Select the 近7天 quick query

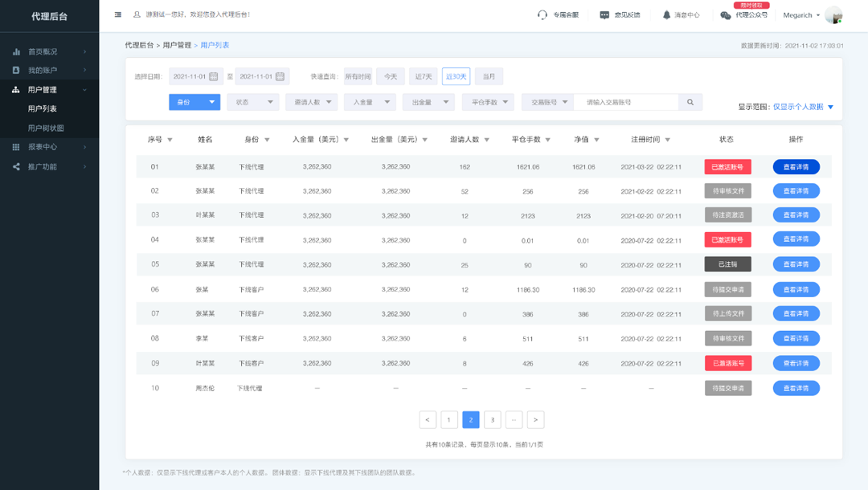[424, 76]
